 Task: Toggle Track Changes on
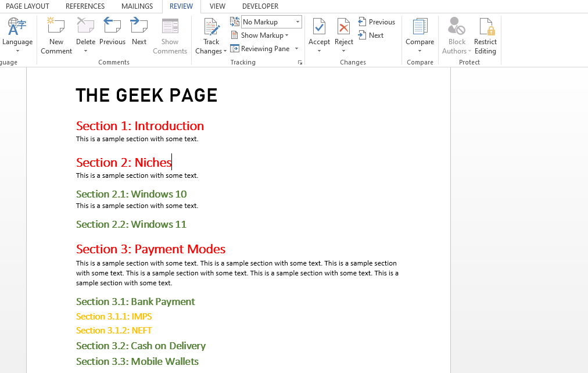(211, 27)
